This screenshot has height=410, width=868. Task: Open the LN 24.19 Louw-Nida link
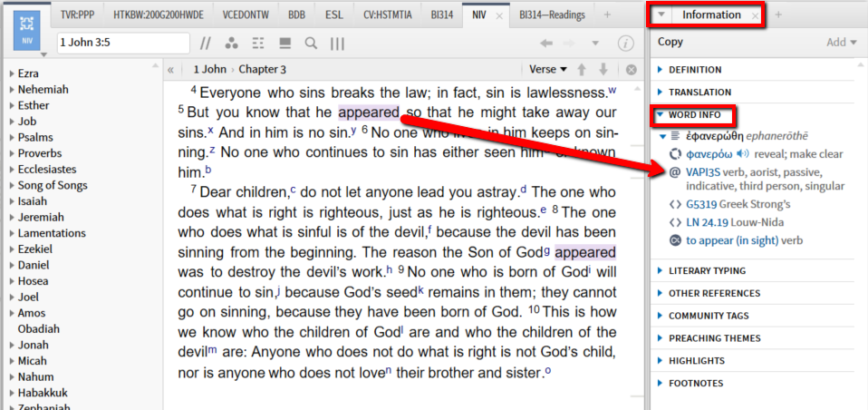pos(707,222)
